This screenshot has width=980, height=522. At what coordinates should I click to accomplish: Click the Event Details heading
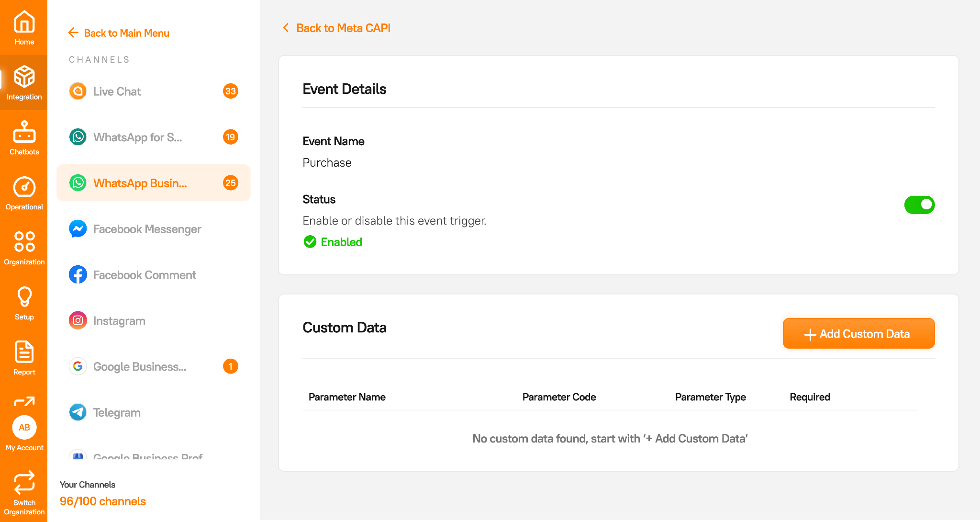click(344, 89)
